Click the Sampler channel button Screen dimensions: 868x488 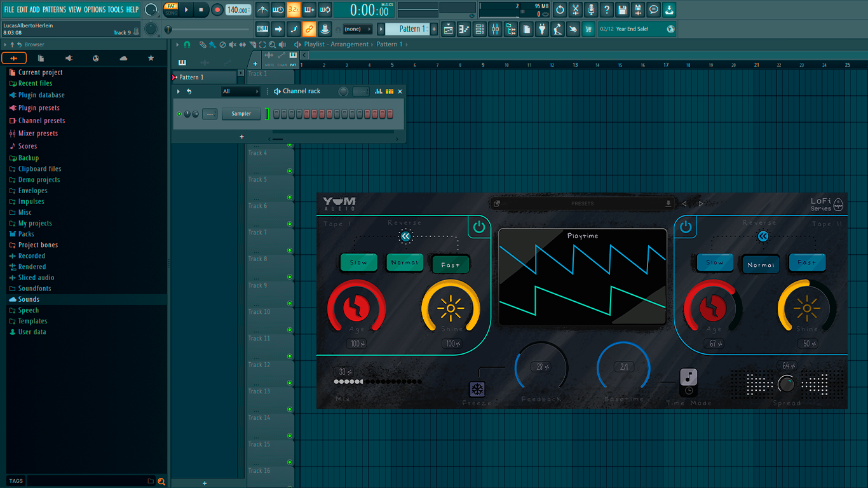[x=241, y=114]
